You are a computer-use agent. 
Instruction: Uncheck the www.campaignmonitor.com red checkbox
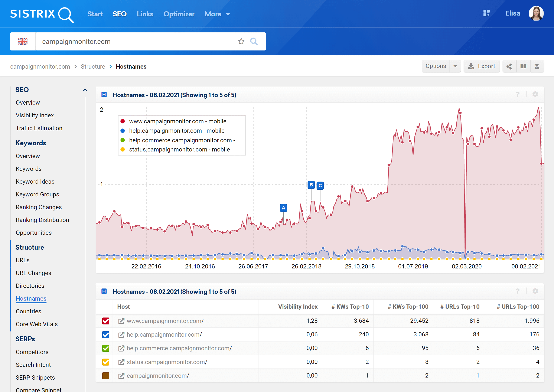coord(106,321)
